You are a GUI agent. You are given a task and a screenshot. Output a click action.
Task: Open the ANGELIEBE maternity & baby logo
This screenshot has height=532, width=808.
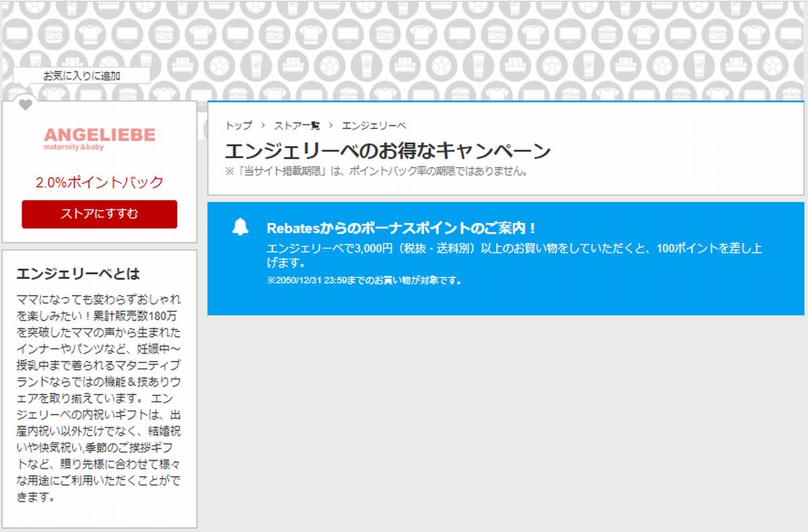100,139
